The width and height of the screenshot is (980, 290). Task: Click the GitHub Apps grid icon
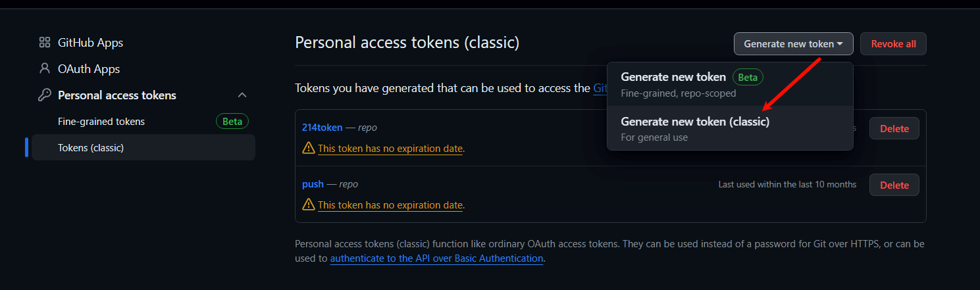click(x=45, y=43)
